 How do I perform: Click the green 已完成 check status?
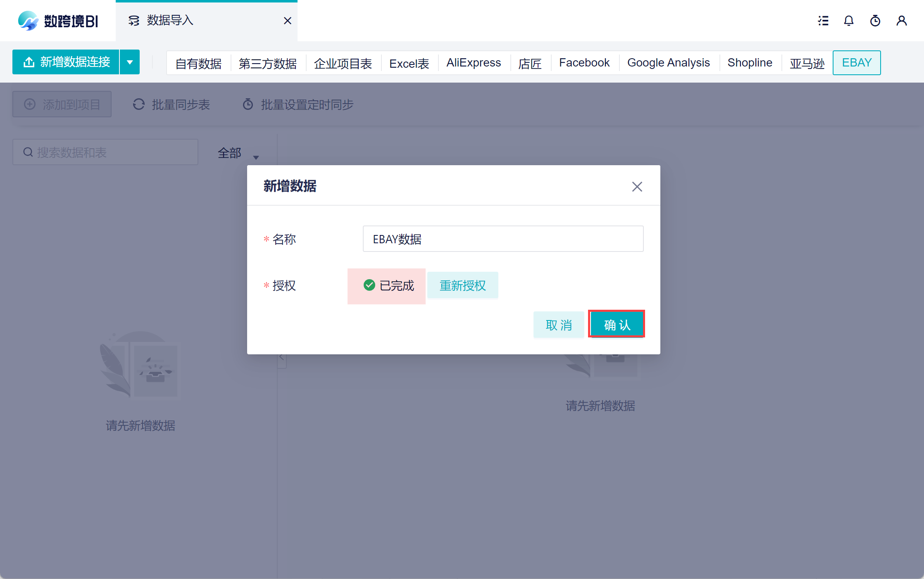pos(369,285)
